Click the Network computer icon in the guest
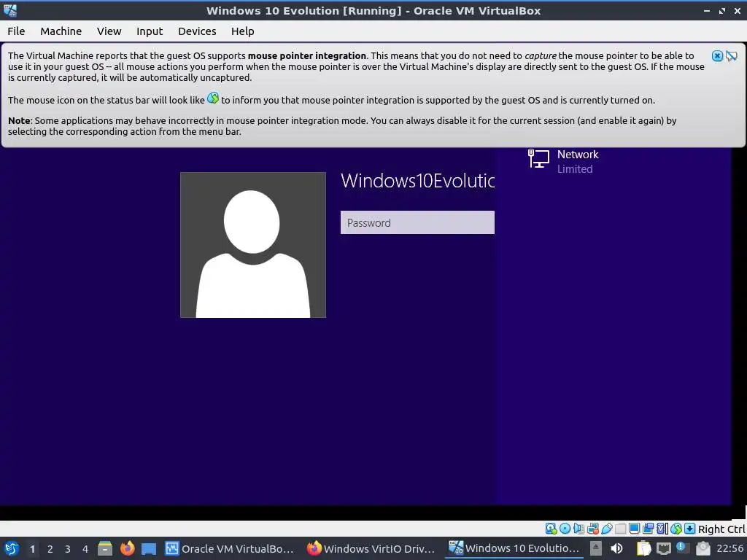 538,158
